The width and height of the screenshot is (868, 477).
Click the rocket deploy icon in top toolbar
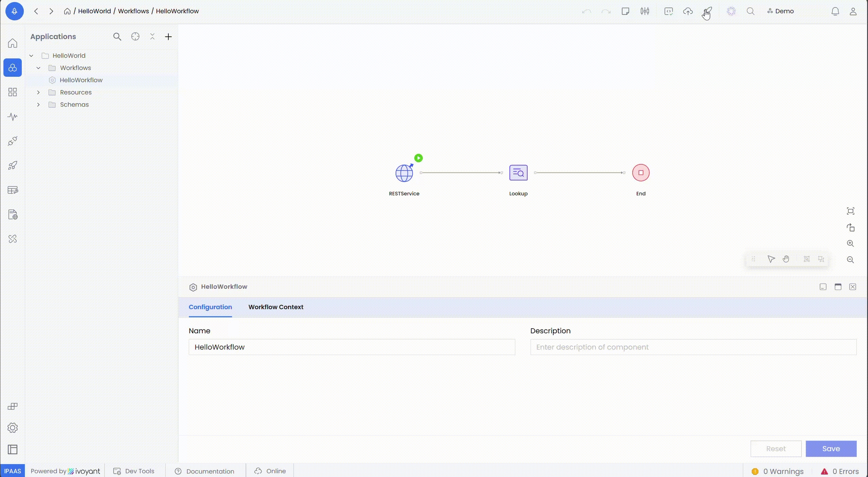click(x=708, y=11)
